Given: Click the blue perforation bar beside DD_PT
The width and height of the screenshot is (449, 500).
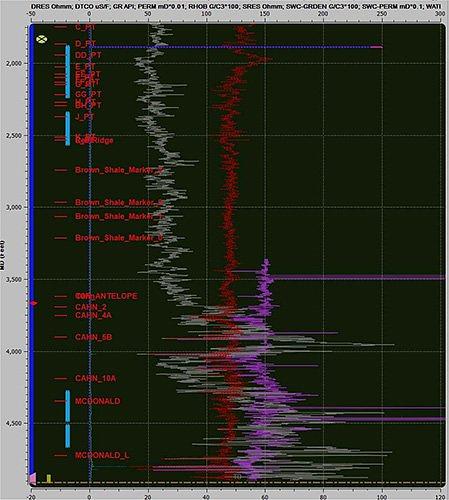Looking at the screenshot, I should pos(68,71).
